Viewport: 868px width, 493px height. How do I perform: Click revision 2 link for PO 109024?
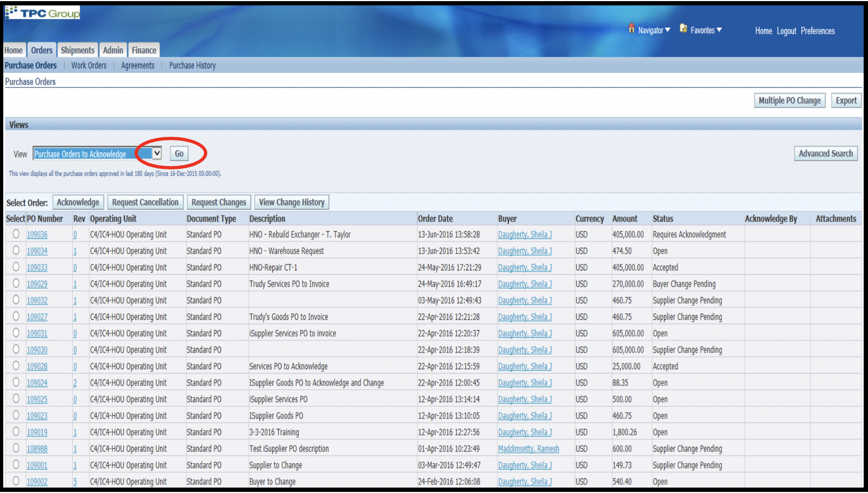(x=75, y=383)
